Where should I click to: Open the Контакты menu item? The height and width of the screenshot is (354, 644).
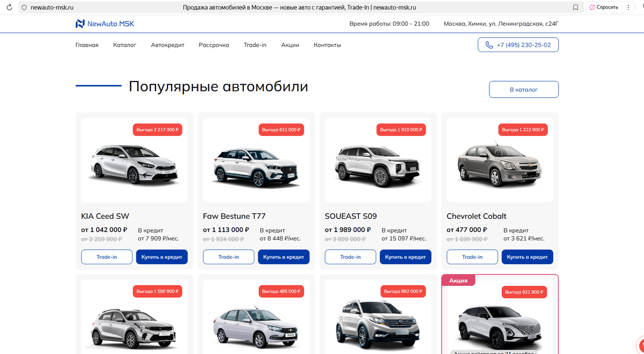click(327, 45)
